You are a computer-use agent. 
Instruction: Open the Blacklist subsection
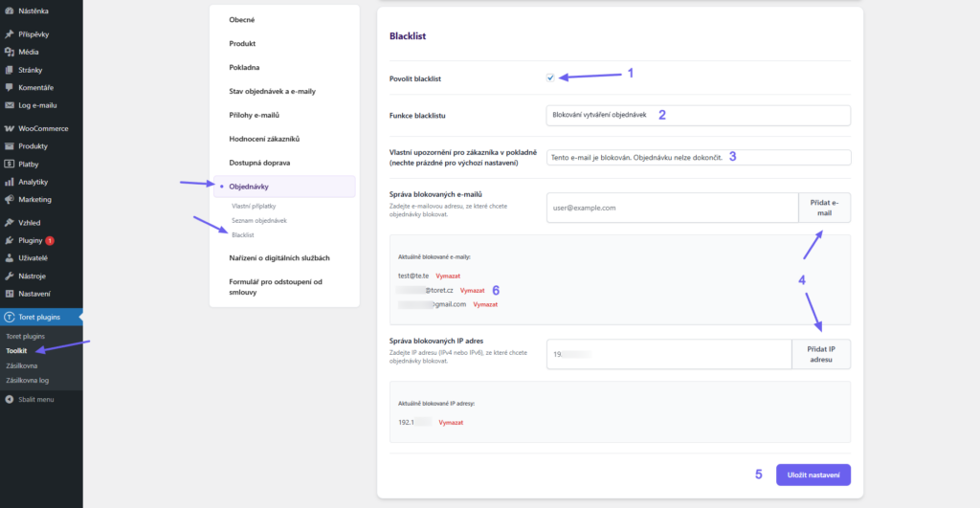click(x=242, y=235)
